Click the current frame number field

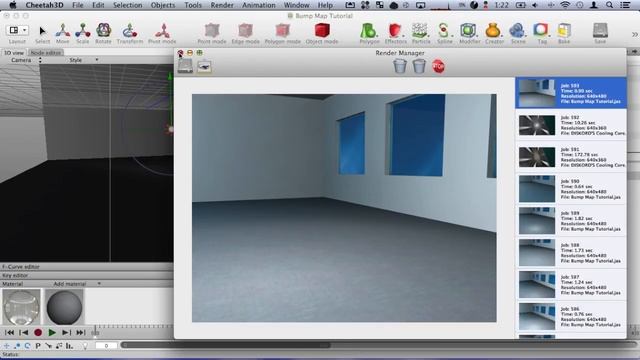point(106,346)
